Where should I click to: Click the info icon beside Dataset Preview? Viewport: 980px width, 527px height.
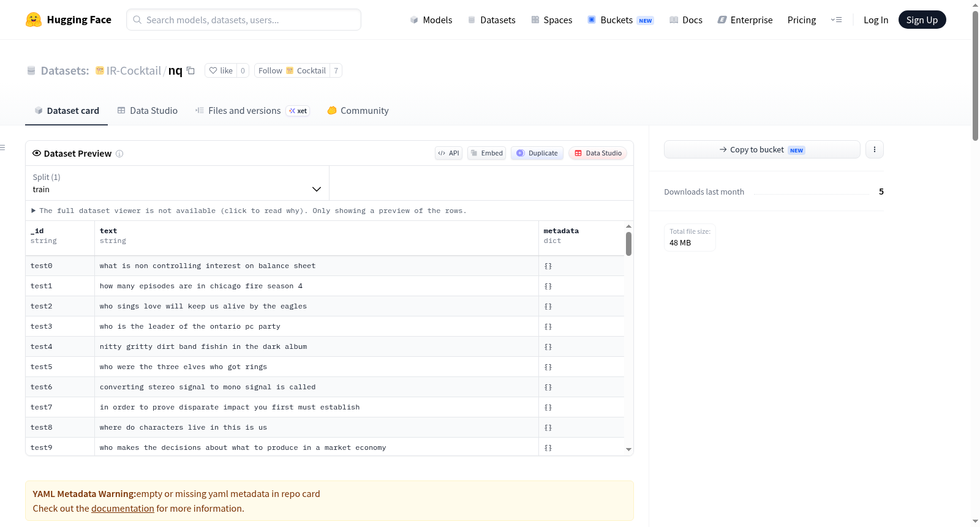[119, 154]
